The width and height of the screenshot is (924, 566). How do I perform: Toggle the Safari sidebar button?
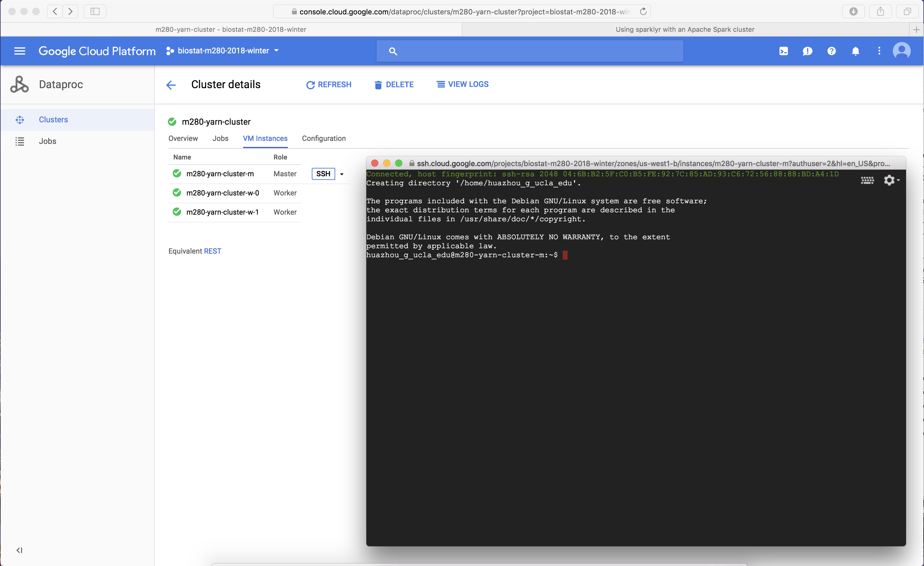coord(95,11)
